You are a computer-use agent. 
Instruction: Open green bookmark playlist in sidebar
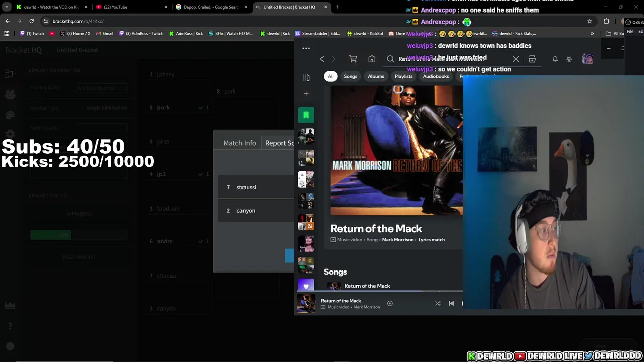click(x=306, y=115)
